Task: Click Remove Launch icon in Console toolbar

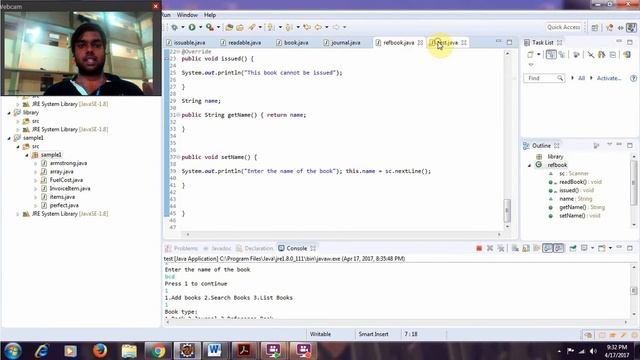Action: [490, 248]
